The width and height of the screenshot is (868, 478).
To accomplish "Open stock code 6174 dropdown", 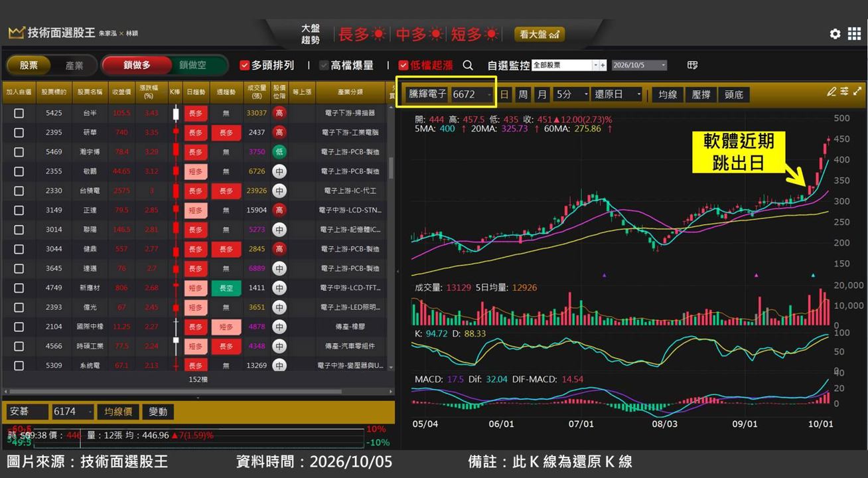I will coord(72,412).
